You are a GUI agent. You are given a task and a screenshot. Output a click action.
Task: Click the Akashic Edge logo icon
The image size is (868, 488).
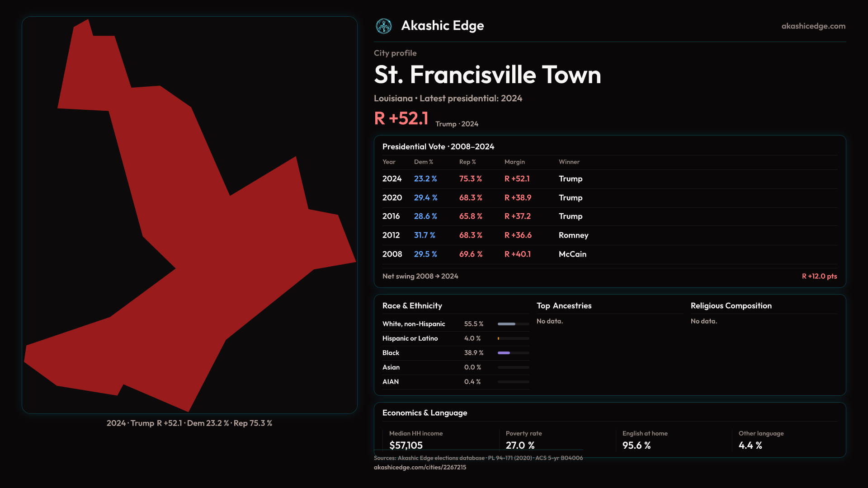click(x=384, y=26)
